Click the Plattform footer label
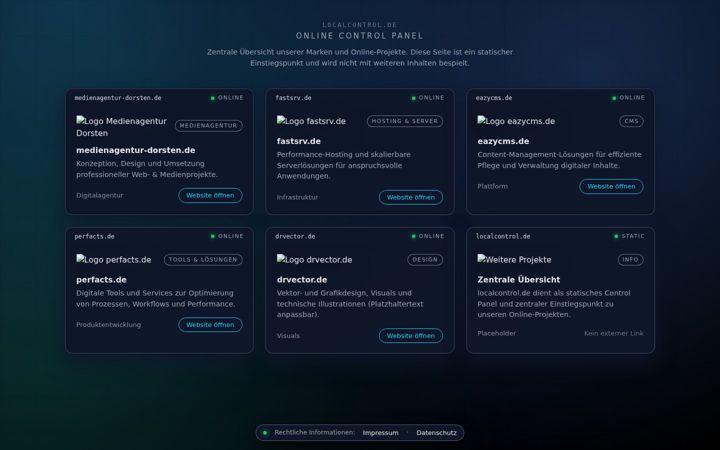Viewport: 720px width, 450px height. 492,186
